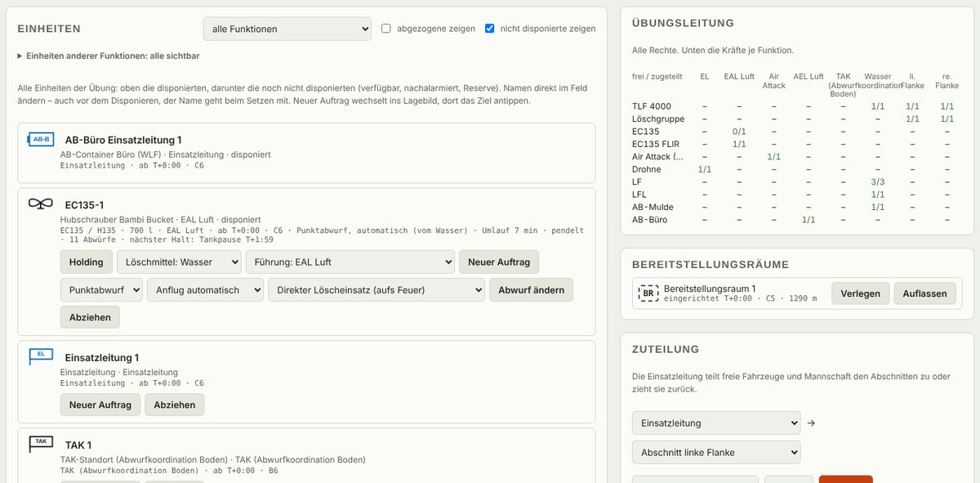The image size is (980, 483).
Task: Click the "1/1" cell in Air Attack row
Action: click(x=773, y=157)
